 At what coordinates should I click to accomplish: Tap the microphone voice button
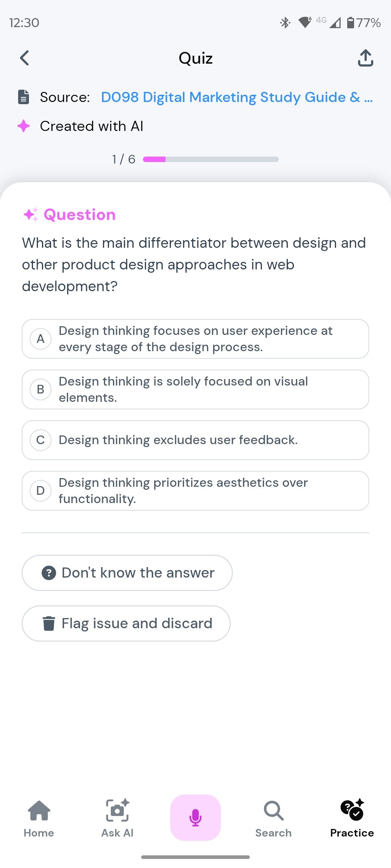pos(195,817)
